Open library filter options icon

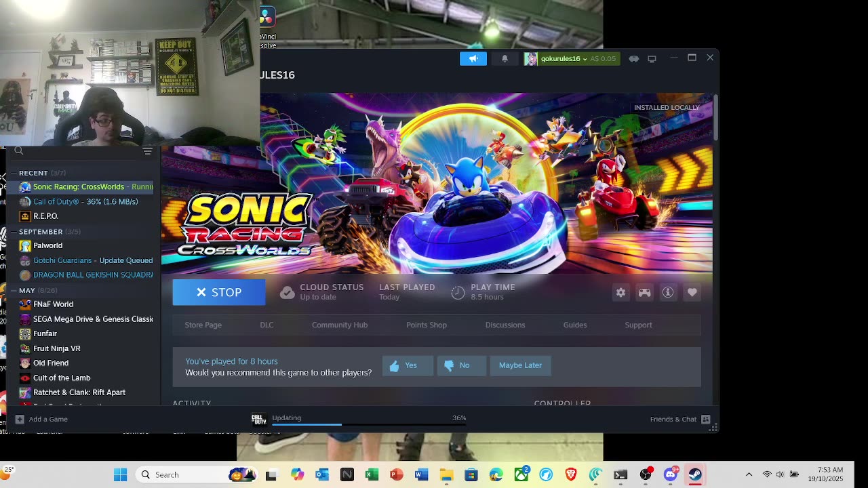click(147, 151)
